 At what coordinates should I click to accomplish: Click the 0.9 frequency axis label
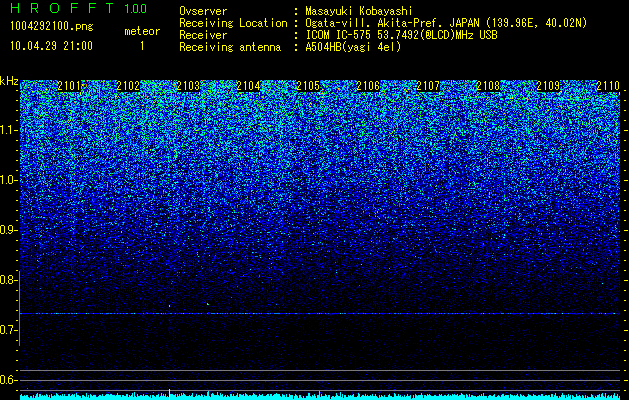[8, 230]
